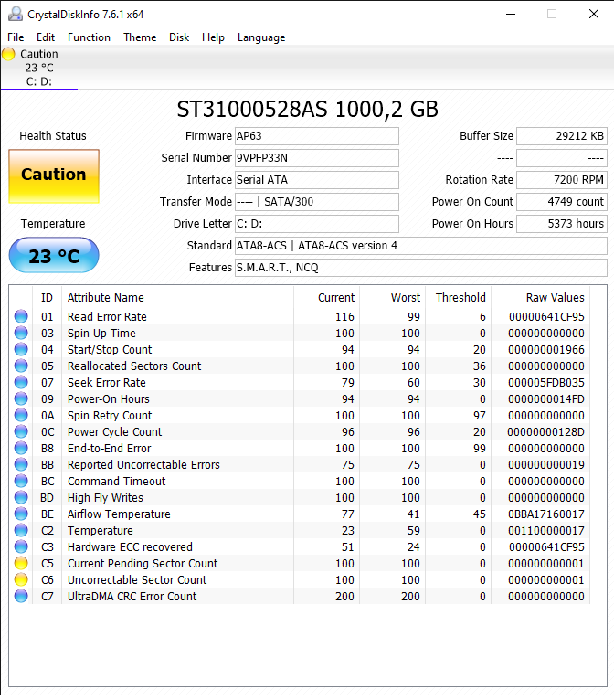Click the Power On Count 4749 field
The image size is (614, 700).
(x=562, y=202)
